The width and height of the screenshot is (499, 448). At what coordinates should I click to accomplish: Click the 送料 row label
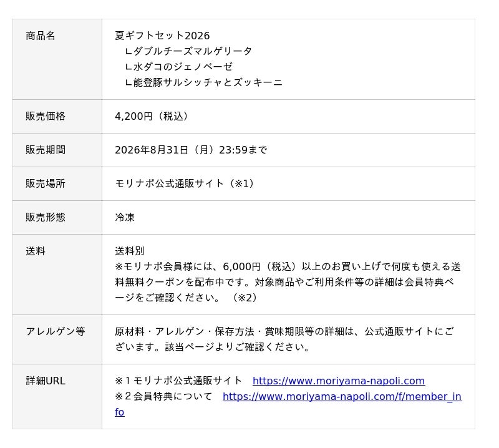point(36,251)
